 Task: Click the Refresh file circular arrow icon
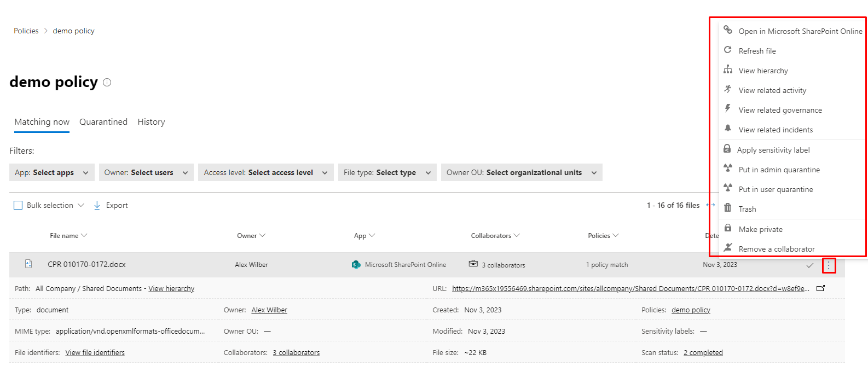click(x=728, y=50)
